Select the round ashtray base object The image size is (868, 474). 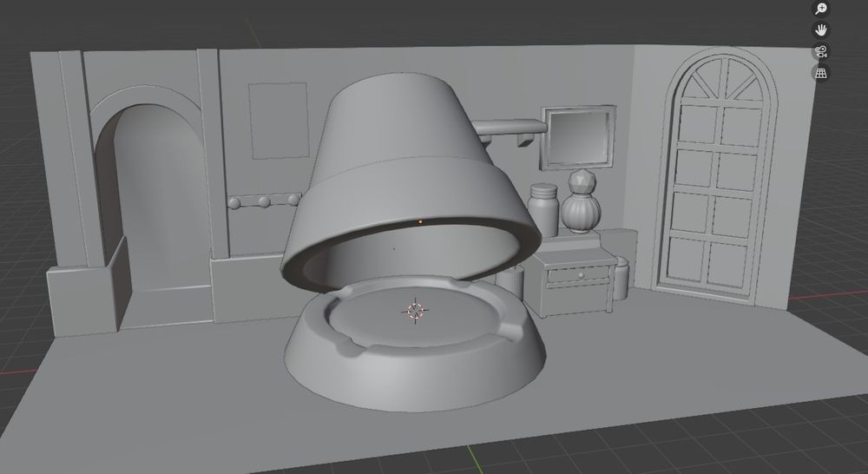pos(415,343)
